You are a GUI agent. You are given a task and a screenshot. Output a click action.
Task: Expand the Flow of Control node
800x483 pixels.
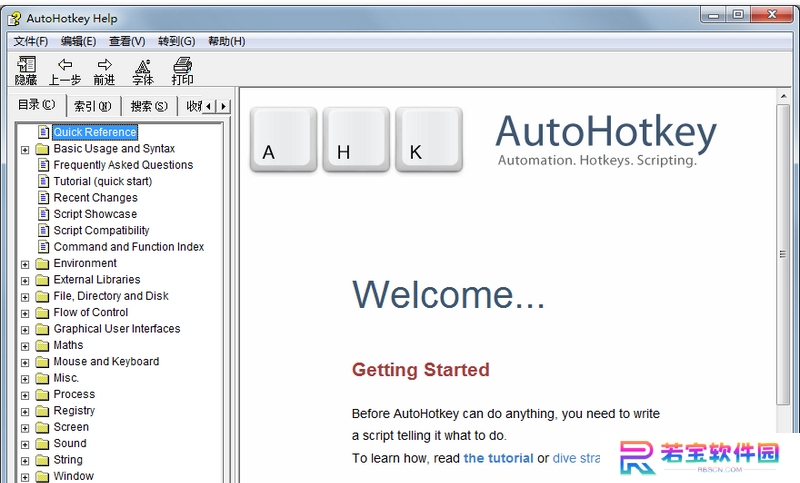pyautogui.click(x=25, y=313)
